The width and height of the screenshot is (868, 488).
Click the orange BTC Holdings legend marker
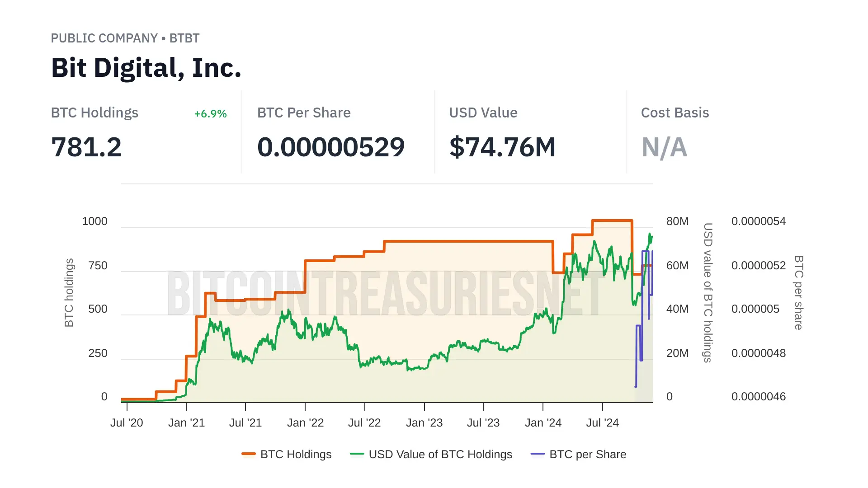249,454
